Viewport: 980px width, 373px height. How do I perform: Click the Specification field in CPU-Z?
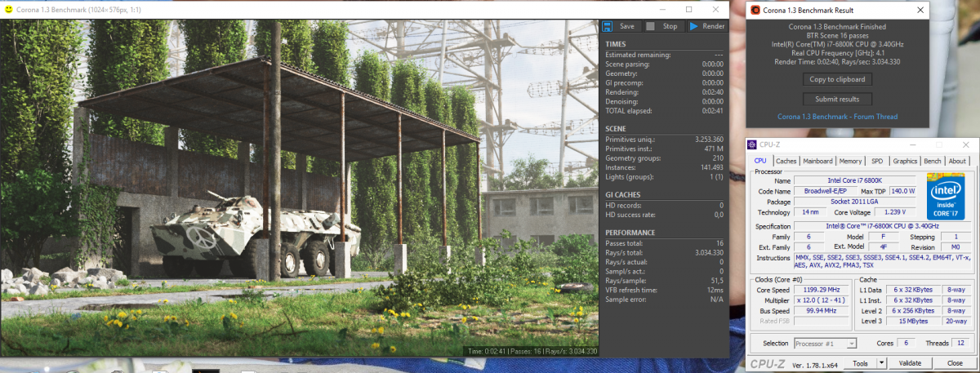[x=881, y=225]
